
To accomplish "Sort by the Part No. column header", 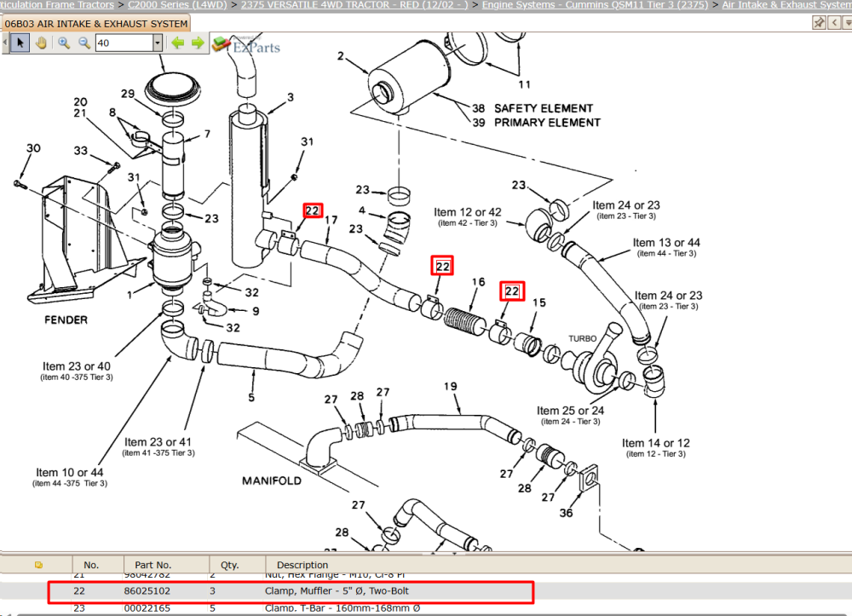I will 153,565.
